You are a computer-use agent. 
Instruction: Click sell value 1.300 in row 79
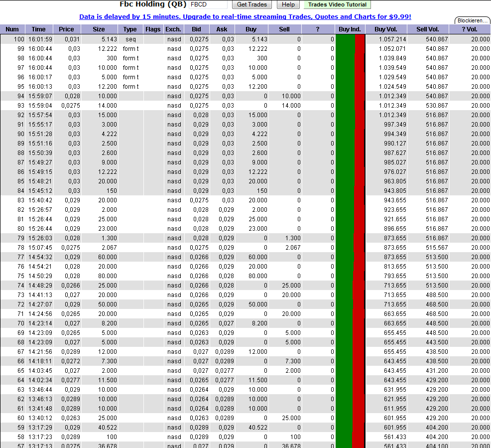[293, 238]
